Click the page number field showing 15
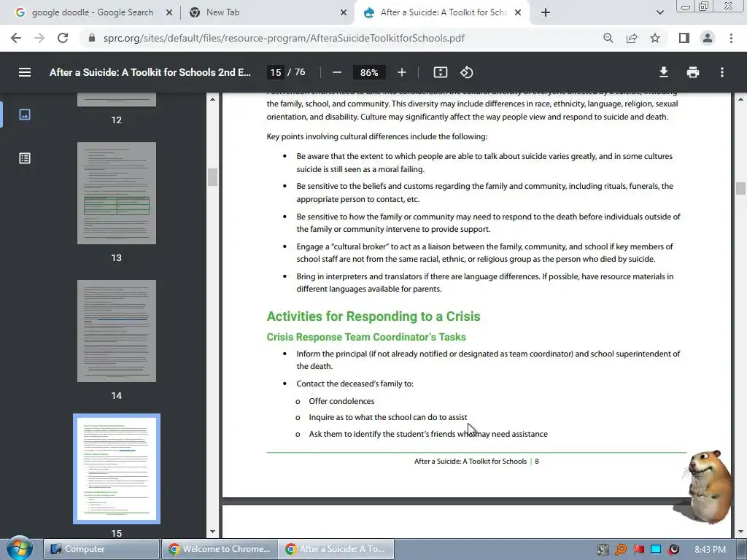The width and height of the screenshot is (747, 560). [275, 72]
